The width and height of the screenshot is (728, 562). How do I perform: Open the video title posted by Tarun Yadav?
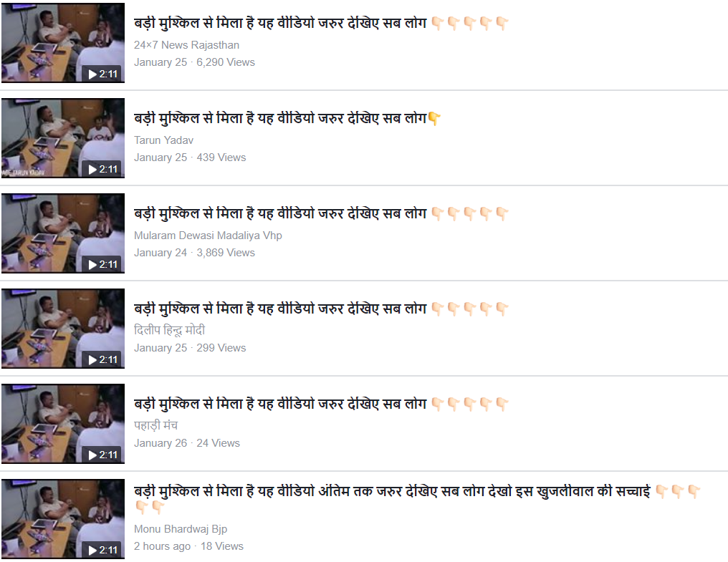pyautogui.click(x=287, y=118)
